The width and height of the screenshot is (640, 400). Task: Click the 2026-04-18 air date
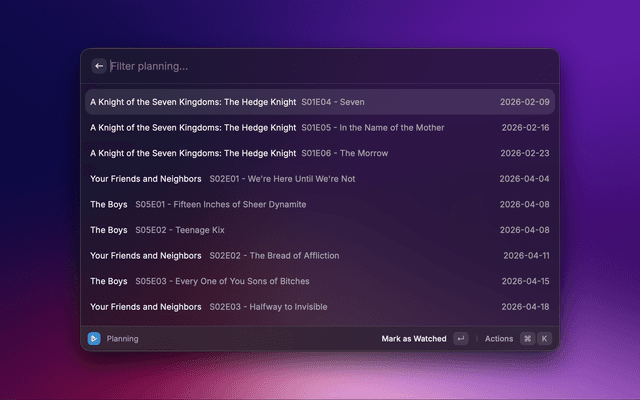(x=525, y=306)
